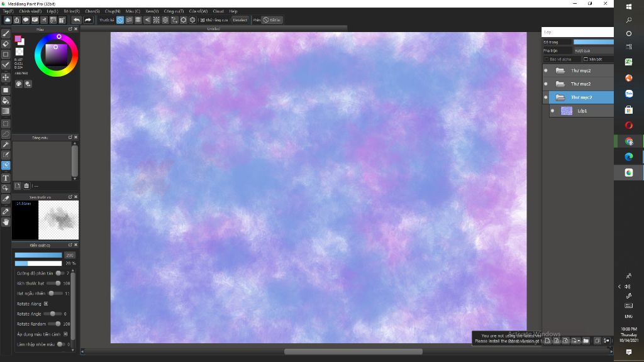Viewport: 644px width, 362px height.
Task: Click the brush opacity 28% slider
Action: pyautogui.click(x=38, y=263)
